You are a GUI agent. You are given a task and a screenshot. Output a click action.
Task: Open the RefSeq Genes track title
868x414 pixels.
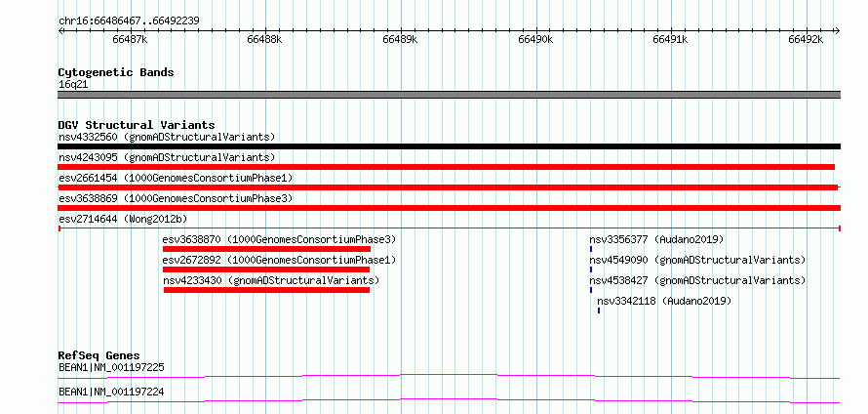point(99,355)
